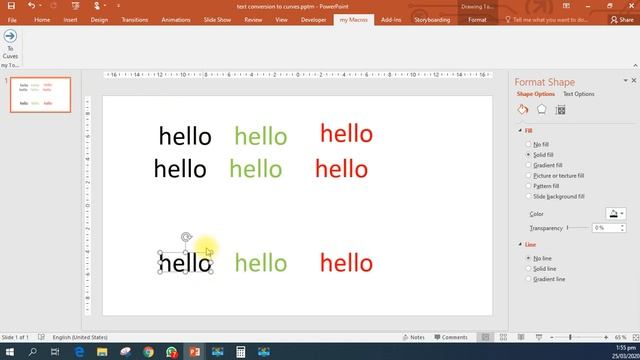Open Windows Start menu
The height and width of the screenshot is (360, 640).
[x=9, y=352]
